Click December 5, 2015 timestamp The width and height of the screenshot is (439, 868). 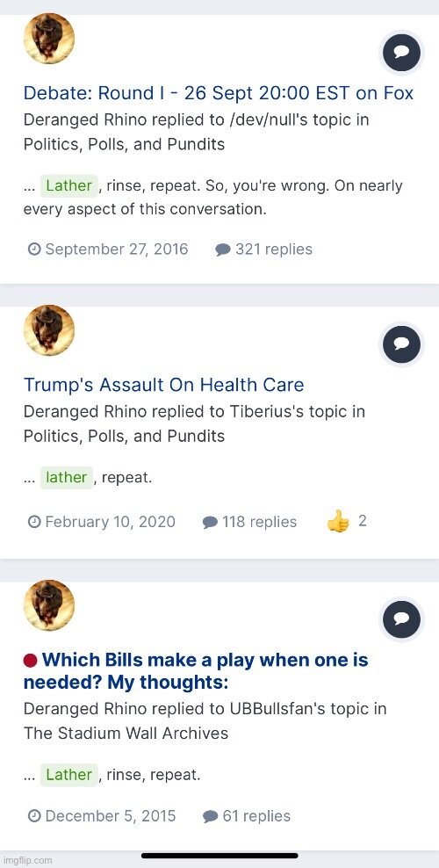[x=102, y=816]
